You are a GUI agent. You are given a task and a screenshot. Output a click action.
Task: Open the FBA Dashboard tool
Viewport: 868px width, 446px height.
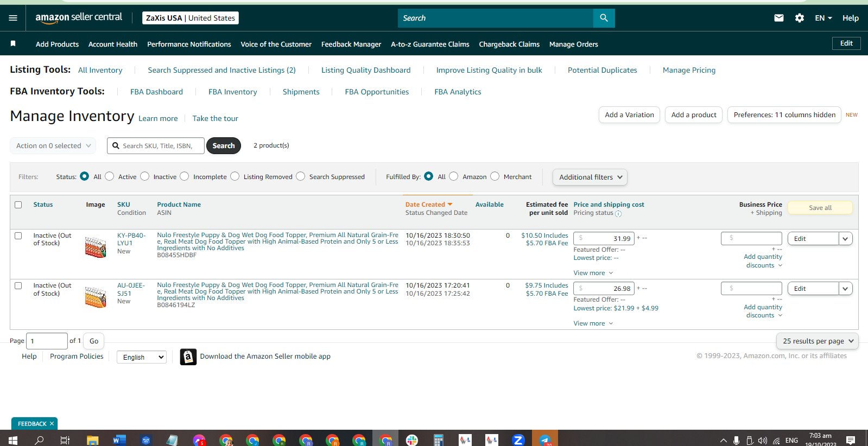point(156,92)
